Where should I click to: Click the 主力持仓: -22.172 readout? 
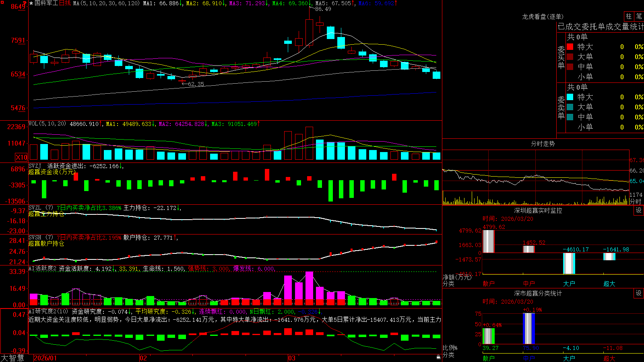click(x=152, y=208)
